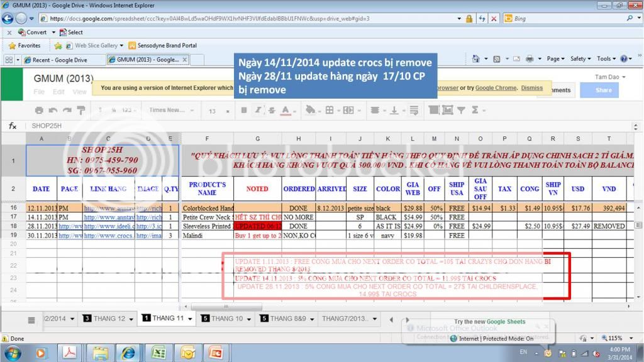Click the undo arrow in toolbar

click(53, 111)
